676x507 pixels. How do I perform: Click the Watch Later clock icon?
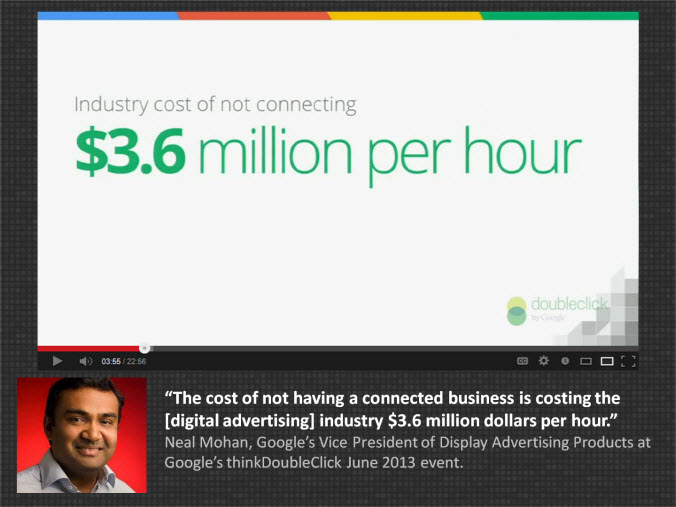click(x=565, y=361)
